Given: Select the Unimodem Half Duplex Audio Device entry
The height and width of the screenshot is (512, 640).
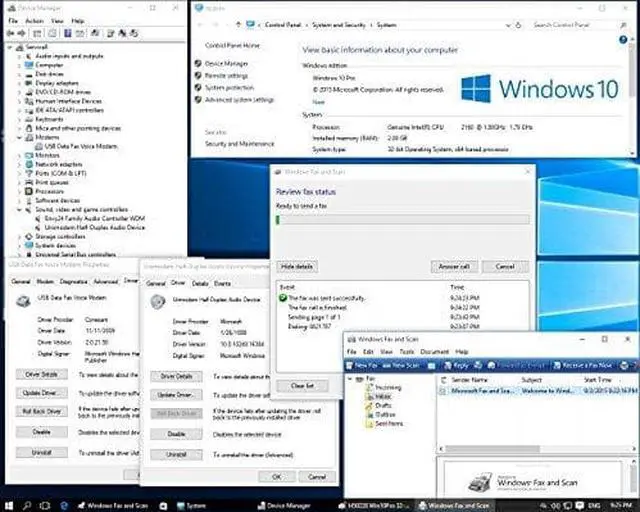Looking at the screenshot, I should point(94,227).
